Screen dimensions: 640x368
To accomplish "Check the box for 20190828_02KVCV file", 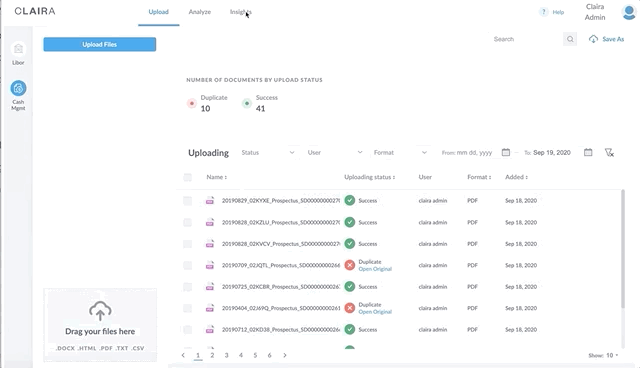I will 188,244.
